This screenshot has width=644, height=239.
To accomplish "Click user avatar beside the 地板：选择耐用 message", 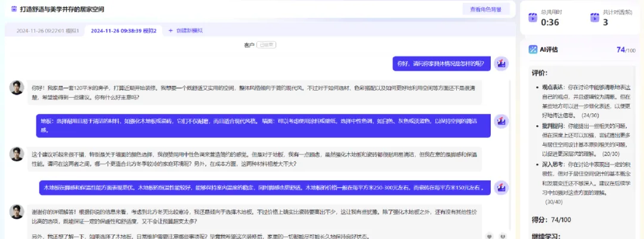I will 501,121.
